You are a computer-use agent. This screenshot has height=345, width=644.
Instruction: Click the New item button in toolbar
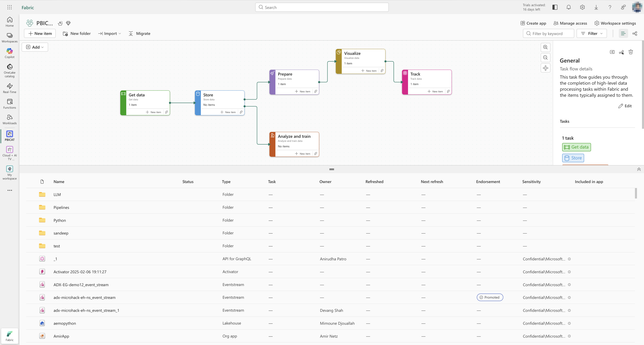(40, 34)
